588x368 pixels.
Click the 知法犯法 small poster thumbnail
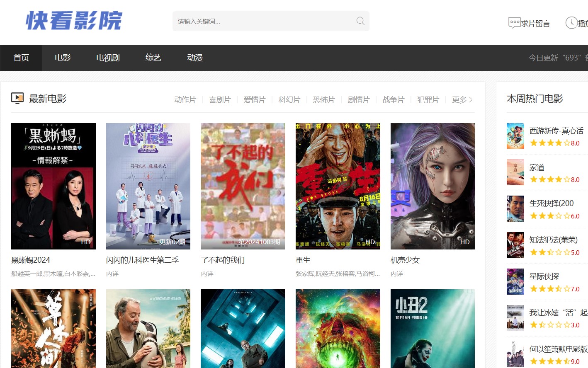pyautogui.click(x=515, y=245)
